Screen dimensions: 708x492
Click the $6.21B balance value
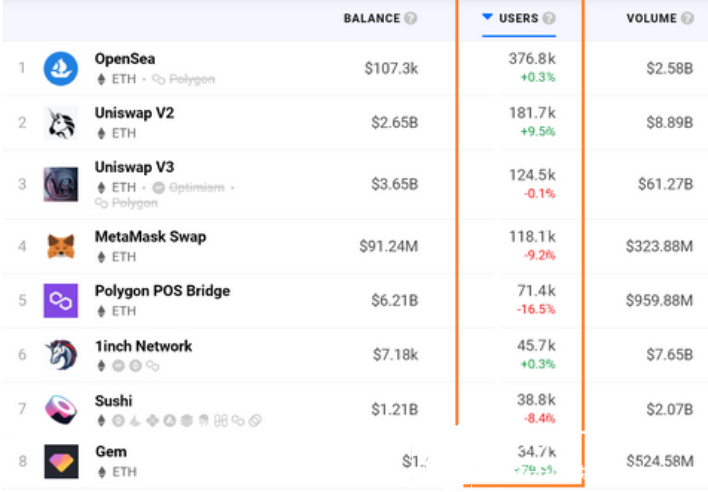[395, 301]
